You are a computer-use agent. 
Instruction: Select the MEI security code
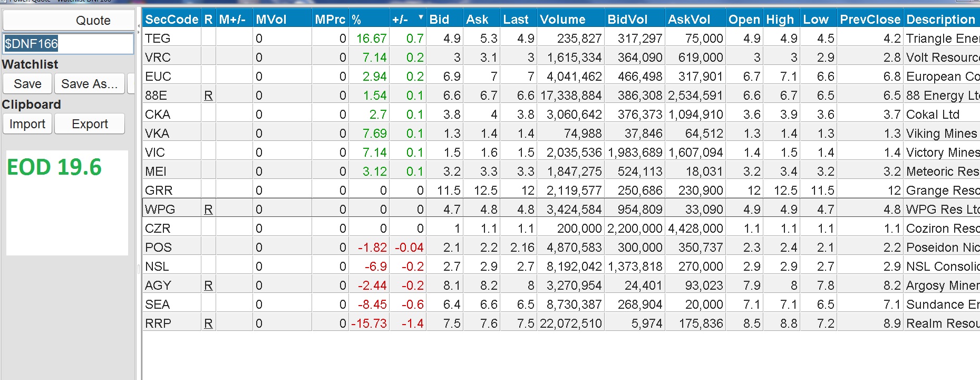[x=156, y=172]
